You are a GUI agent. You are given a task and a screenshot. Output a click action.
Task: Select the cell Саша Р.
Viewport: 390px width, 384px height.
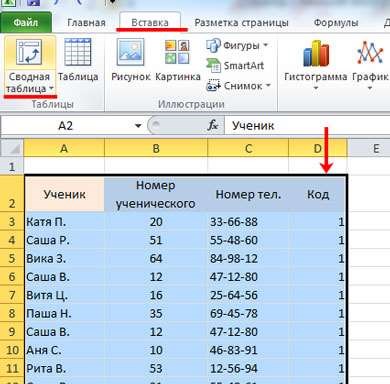click(65, 240)
